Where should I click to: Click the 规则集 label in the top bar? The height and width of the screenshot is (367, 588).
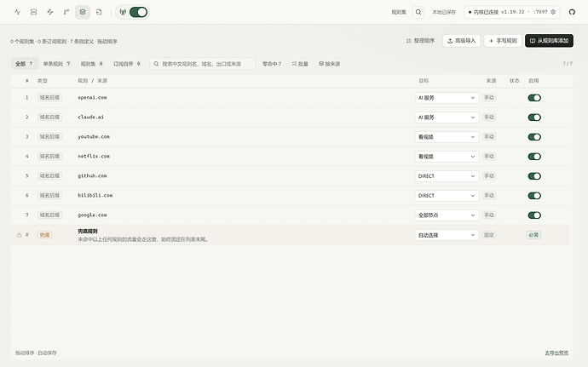399,12
